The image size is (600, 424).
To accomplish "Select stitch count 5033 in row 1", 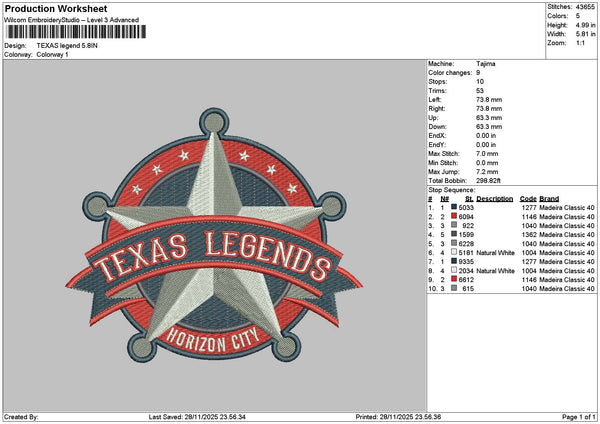I will click(x=466, y=207).
